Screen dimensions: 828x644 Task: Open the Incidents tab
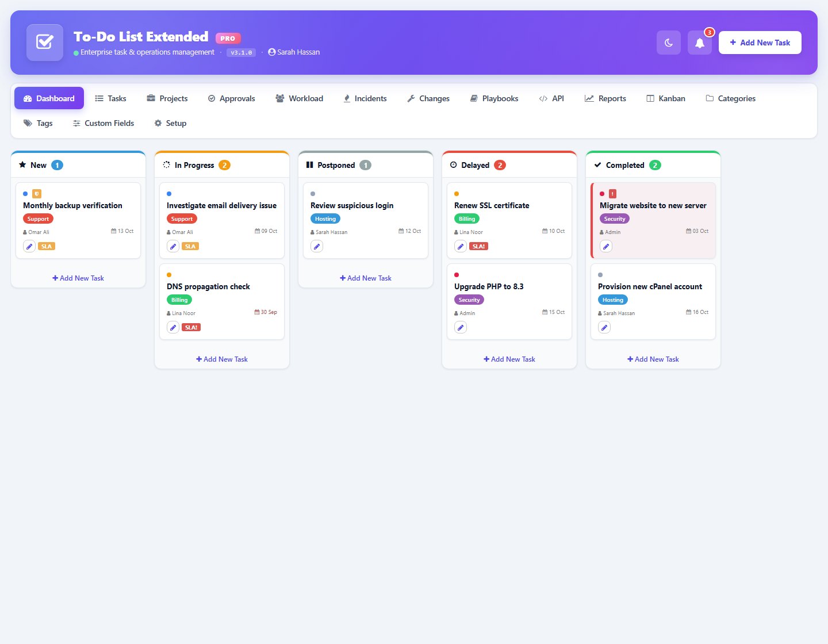pyautogui.click(x=365, y=98)
